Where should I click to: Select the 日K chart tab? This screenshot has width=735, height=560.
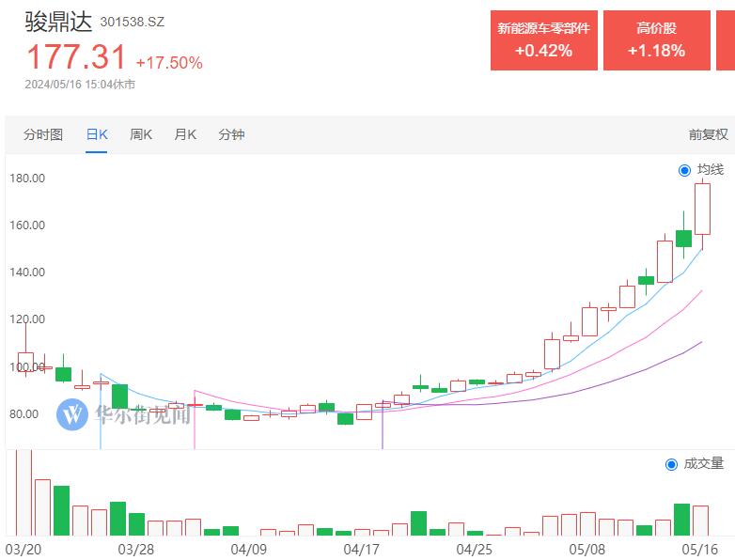(x=97, y=135)
